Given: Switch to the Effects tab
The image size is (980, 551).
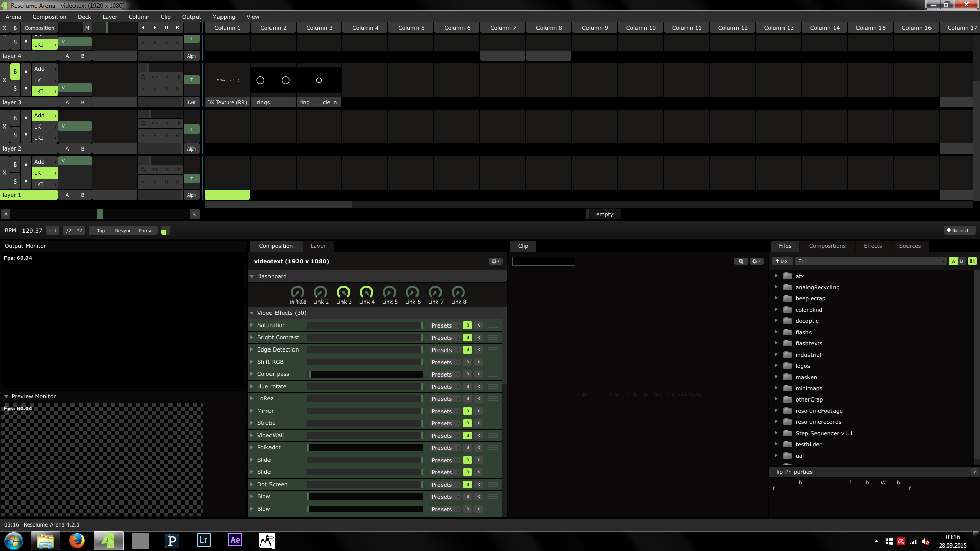Looking at the screenshot, I should [872, 246].
